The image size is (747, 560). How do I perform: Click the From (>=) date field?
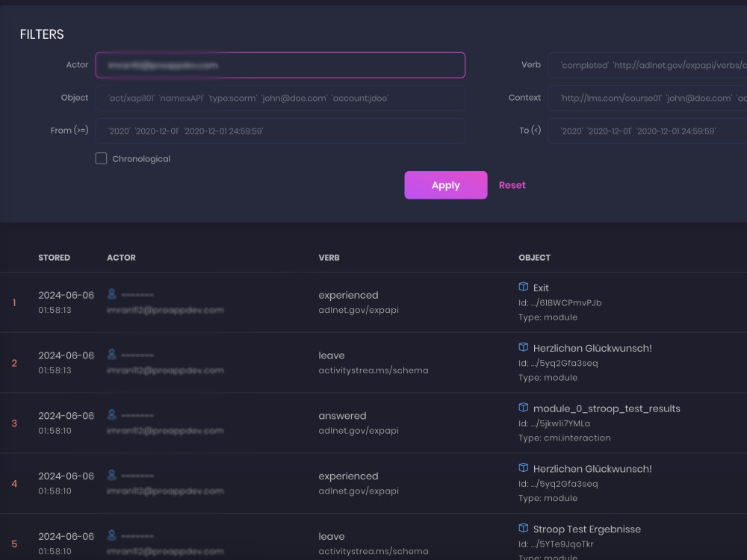pos(280,131)
